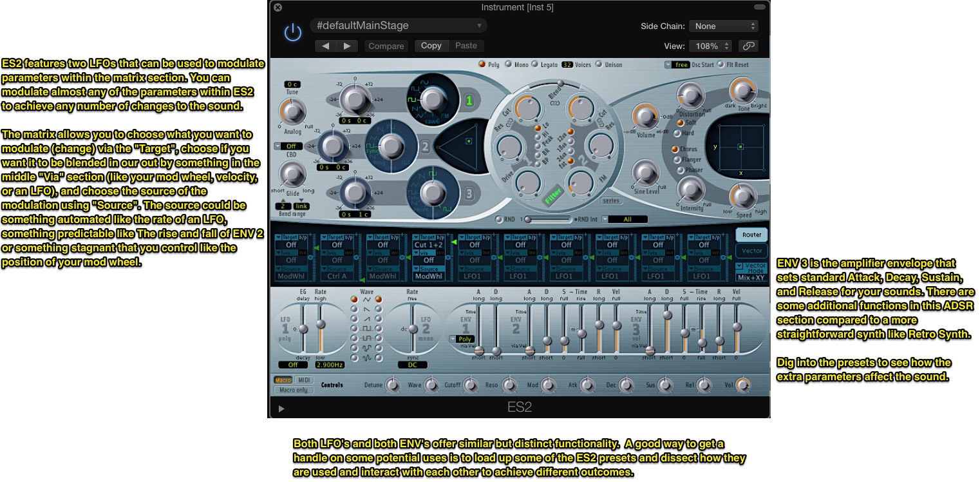Click the Distortion knob
The image size is (980, 482).
point(690,97)
